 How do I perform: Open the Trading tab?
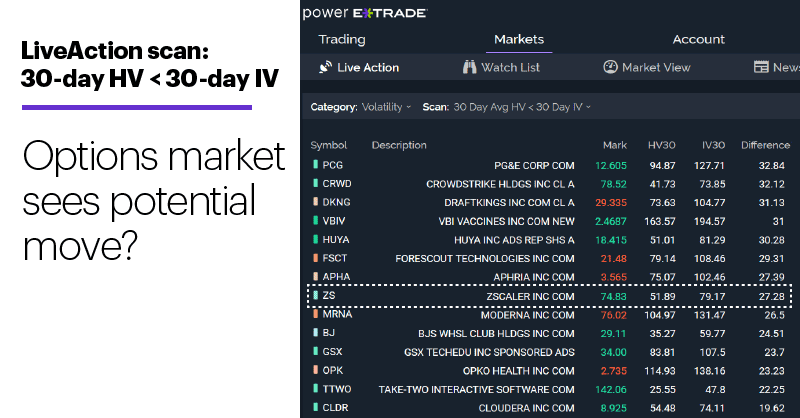tap(342, 39)
